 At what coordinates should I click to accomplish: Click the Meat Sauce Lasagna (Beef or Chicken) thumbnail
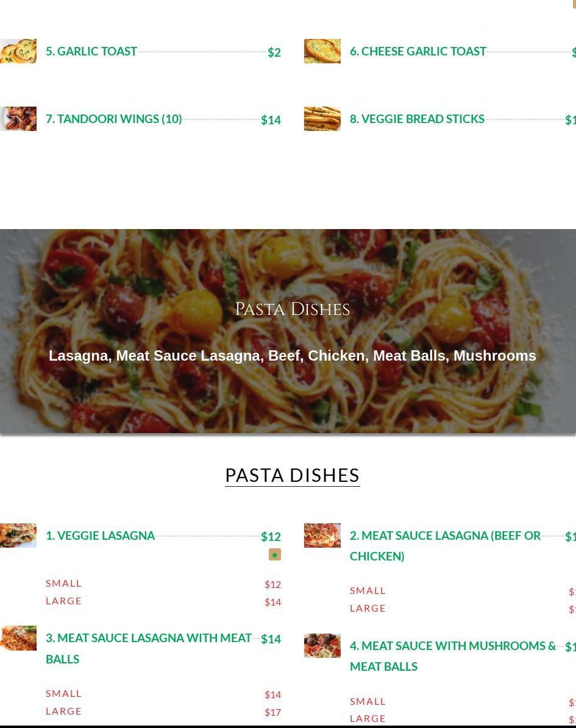click(322, 535)
